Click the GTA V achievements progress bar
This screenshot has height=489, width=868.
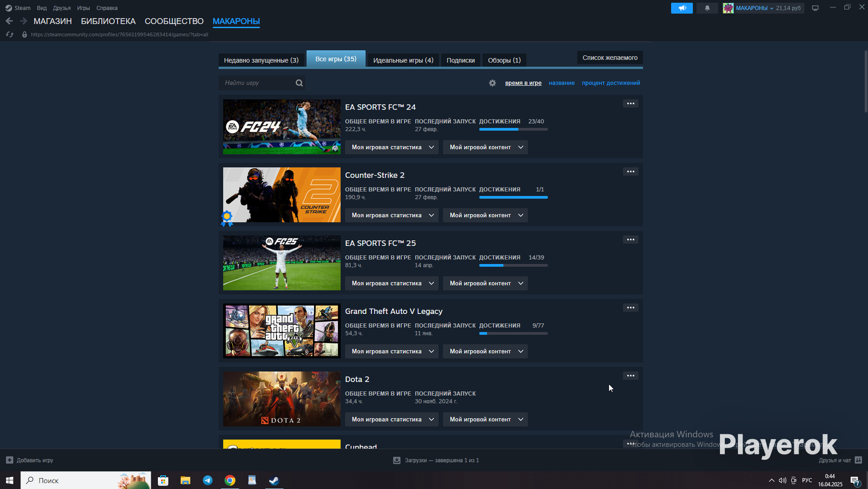513,333
